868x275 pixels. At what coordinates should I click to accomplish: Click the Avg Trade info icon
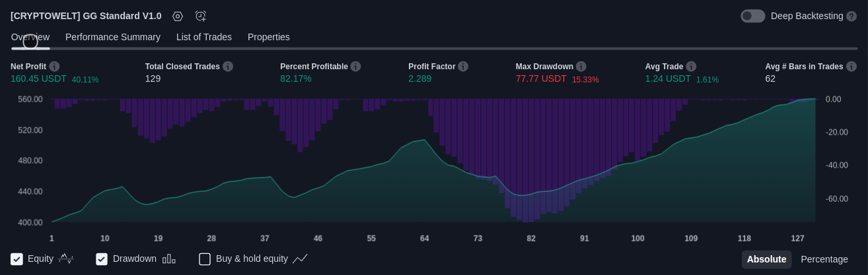[x=691, y=67]
